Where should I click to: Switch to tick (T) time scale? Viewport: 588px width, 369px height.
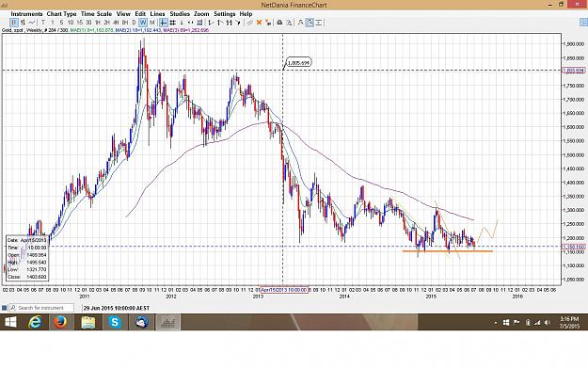click(43, 23)
